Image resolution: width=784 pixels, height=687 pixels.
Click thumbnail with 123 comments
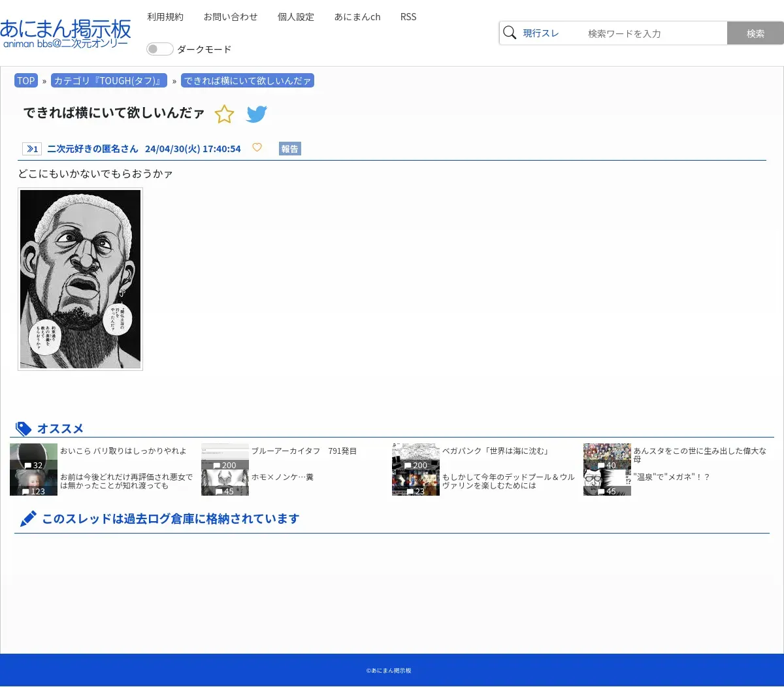pyautogui.click(x=33, y=483)
